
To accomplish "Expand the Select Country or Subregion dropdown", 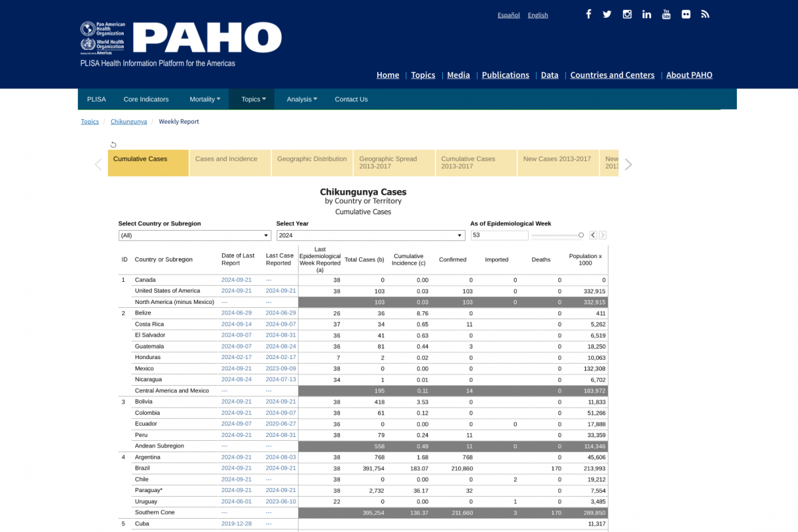I will 194,235.
